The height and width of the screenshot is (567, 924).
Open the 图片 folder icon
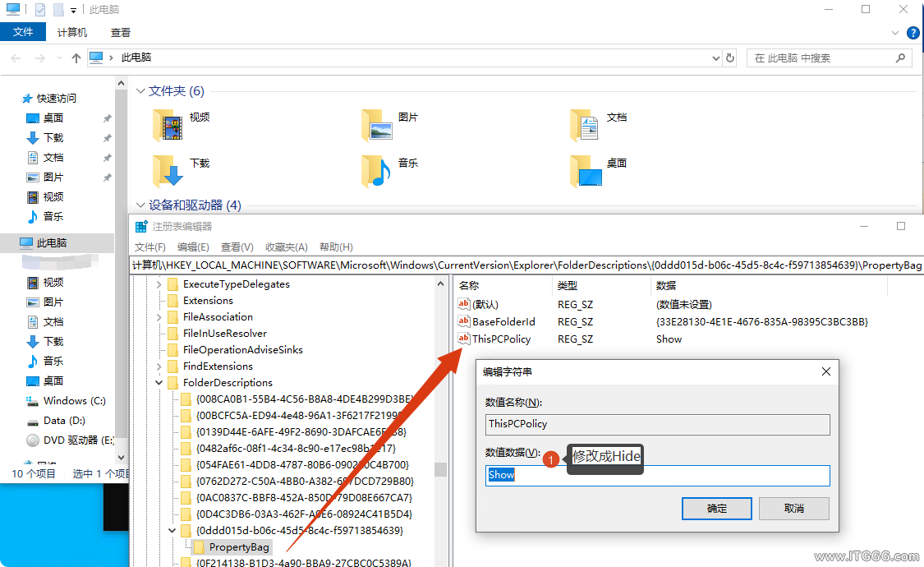(x=379, y=125)
